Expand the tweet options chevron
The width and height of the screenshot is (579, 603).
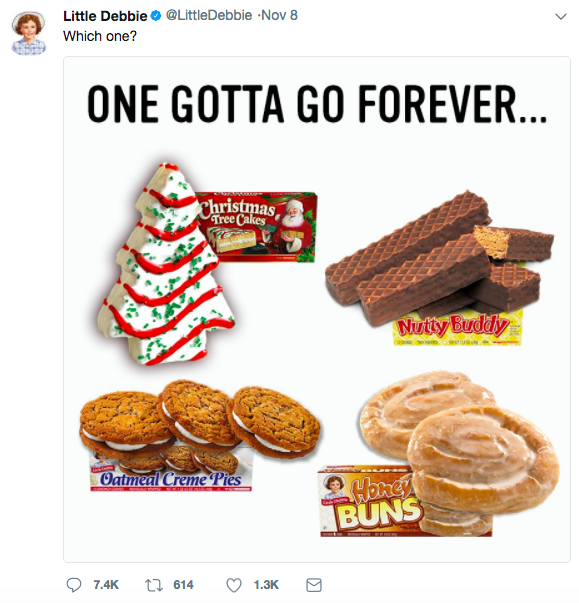point(561,17)
